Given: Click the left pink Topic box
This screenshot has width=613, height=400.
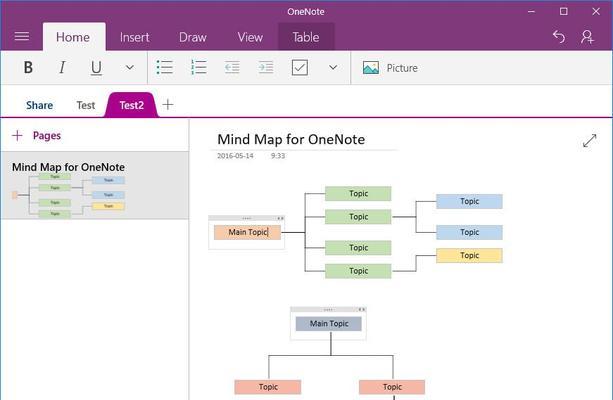Looking at the screenshot, I should click(x=268, y=387).
